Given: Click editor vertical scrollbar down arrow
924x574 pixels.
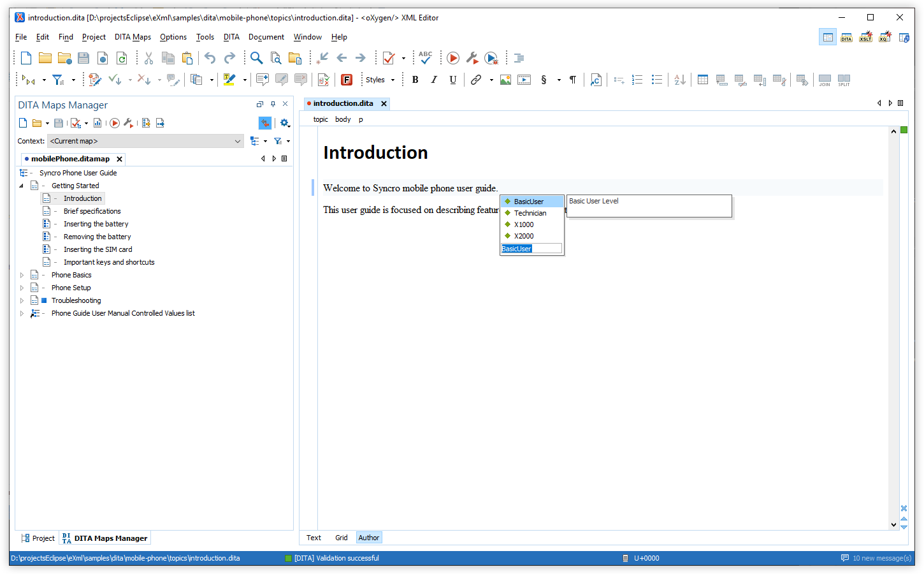Looking at the screenshot, I should pos(893,525).
